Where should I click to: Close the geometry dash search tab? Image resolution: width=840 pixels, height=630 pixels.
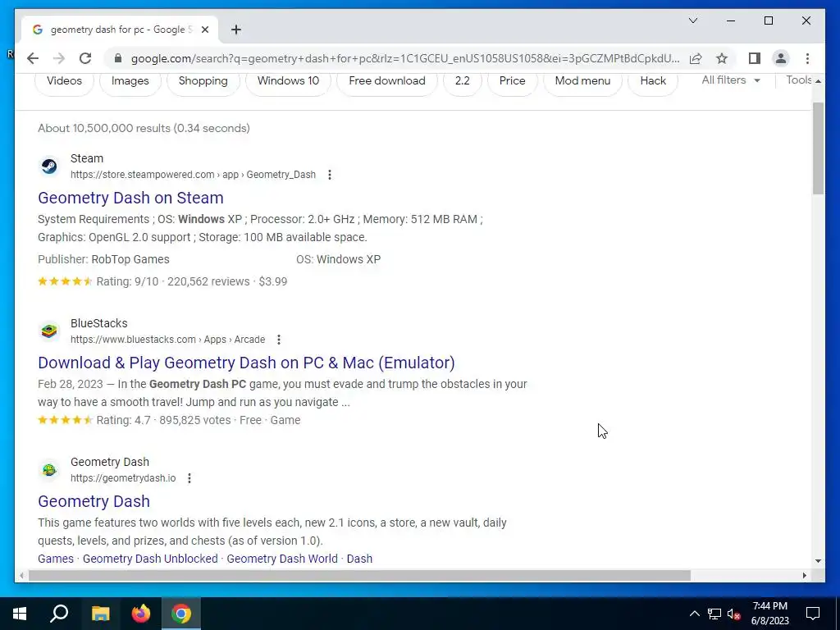(x=204, y=30)
